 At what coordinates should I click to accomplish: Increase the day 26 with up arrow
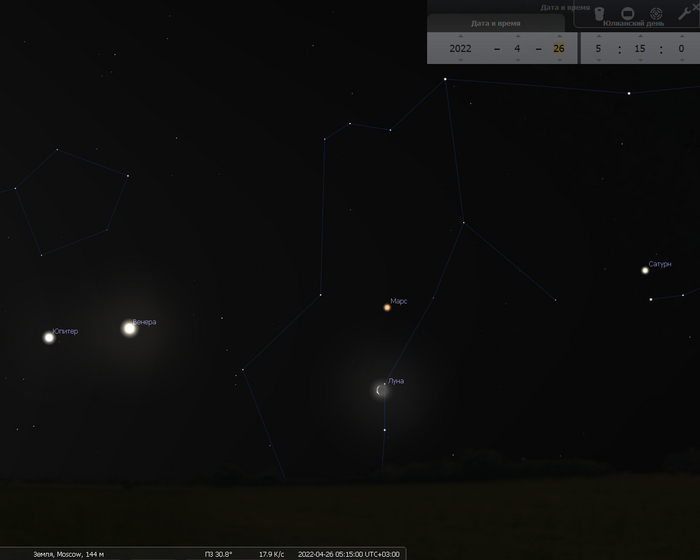pyautogui.click(x=559, y=36)
